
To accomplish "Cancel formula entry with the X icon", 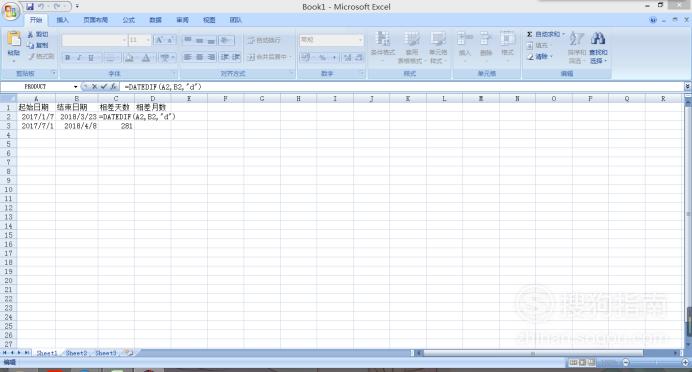I will (94, 87).
